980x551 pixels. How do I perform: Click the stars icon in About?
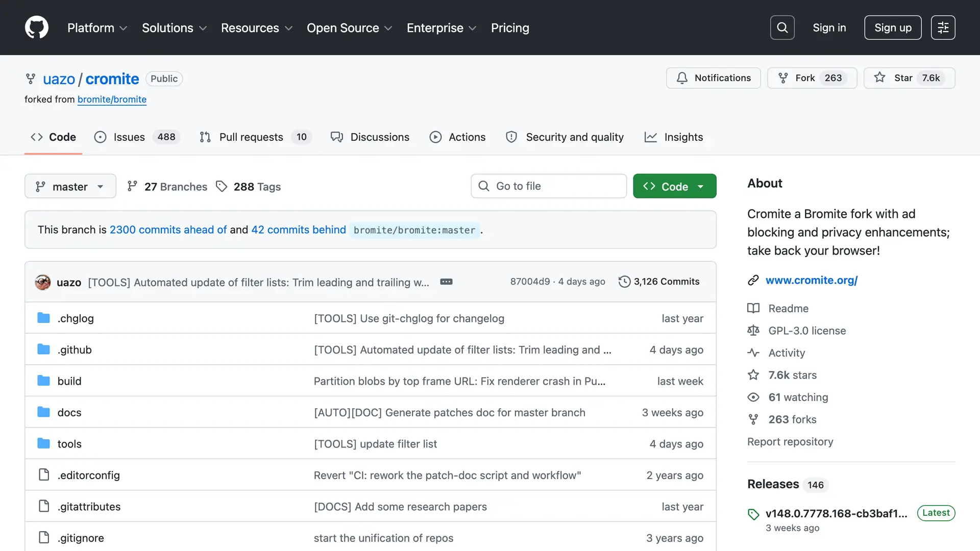753,375
